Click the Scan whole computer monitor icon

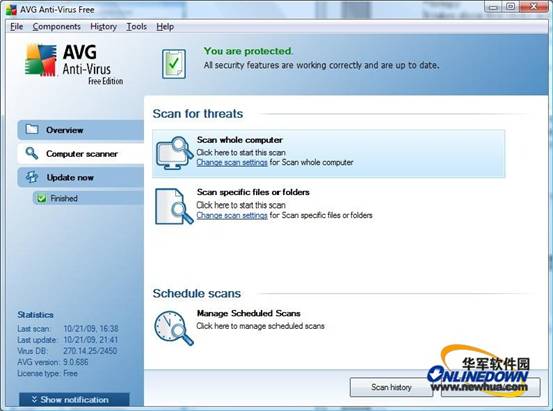(x=175, y=153)
